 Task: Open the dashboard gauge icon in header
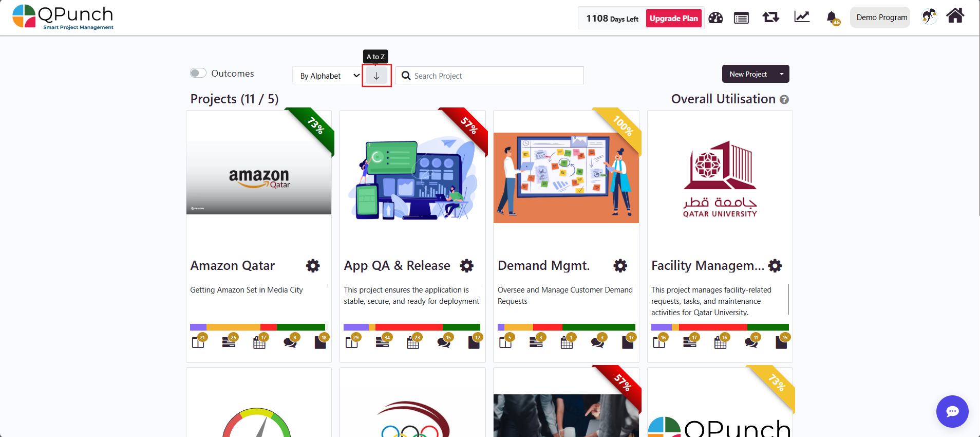coord(715,18)
